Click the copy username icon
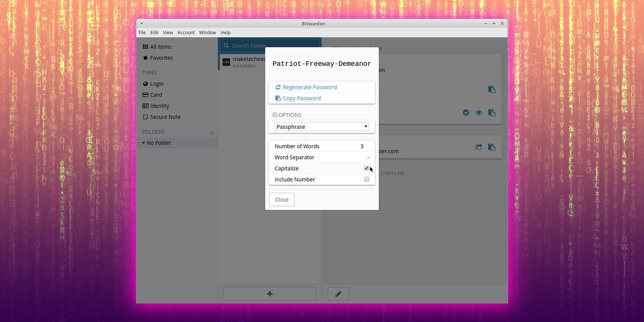 coord(492,89)
